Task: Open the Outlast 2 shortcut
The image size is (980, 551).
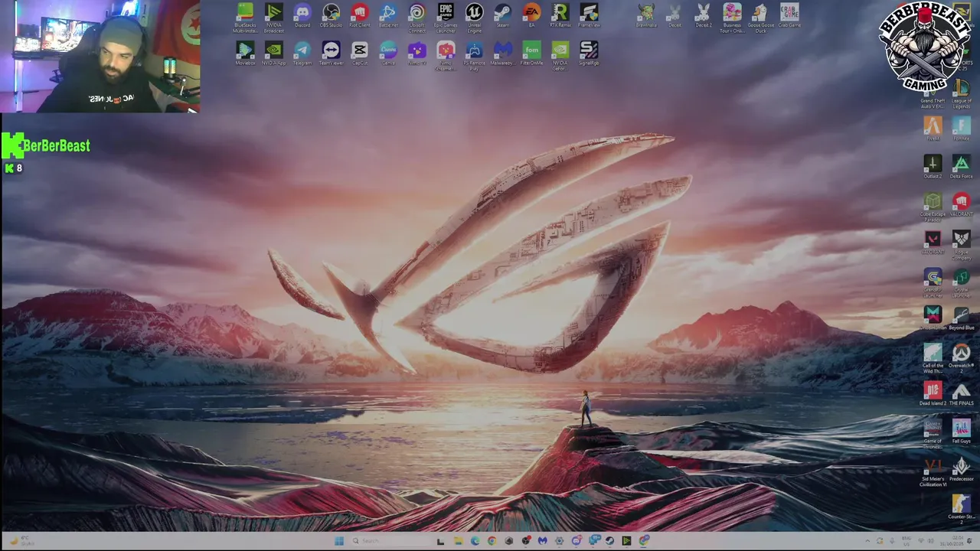Action: coord(933,167)
